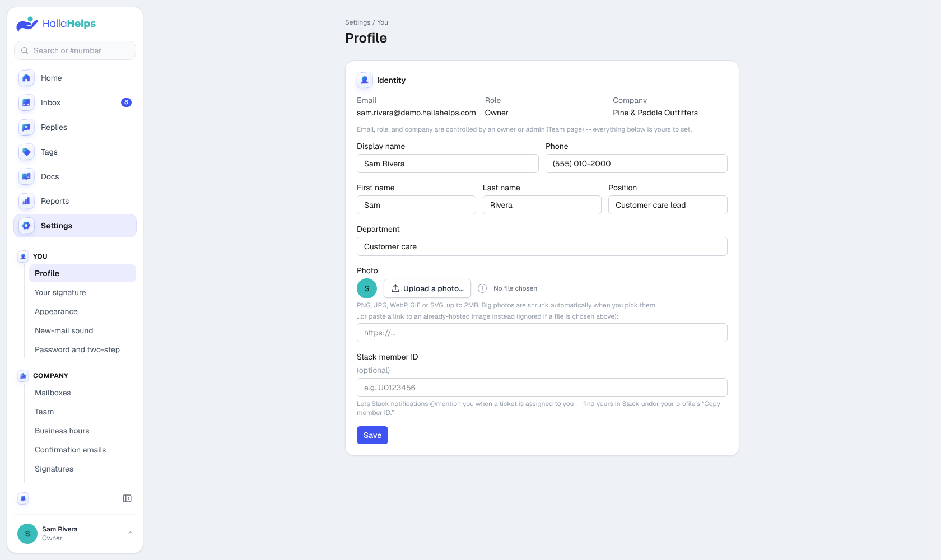Click the photo link https:// field

[x=542, y=333]
